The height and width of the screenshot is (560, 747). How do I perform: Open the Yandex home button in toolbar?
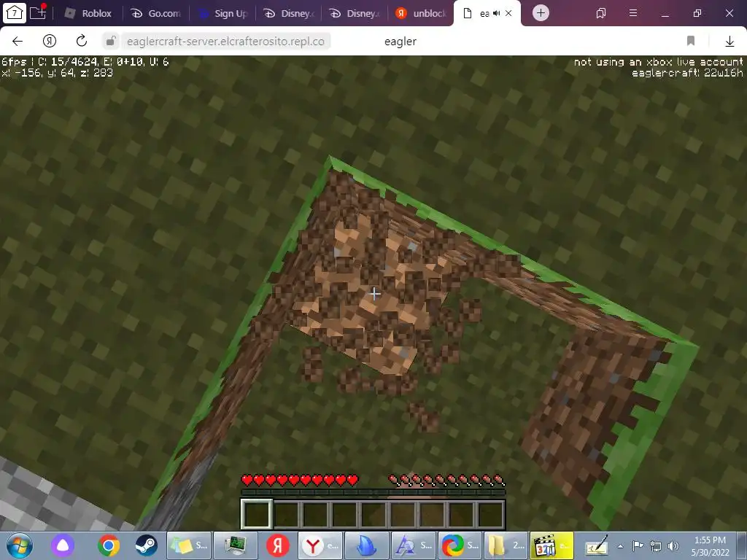click(x=50, y=42)
